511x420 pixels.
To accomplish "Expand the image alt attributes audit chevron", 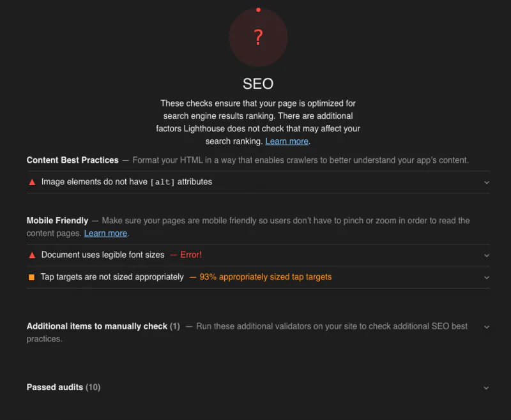I will point(486,183).
